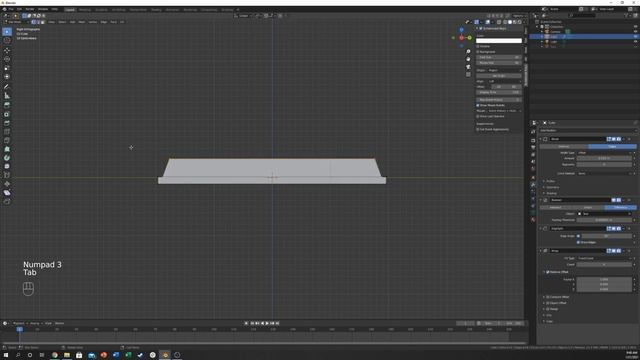
Task: Open Material properties tab icon
Action: [x=533, y=220]
